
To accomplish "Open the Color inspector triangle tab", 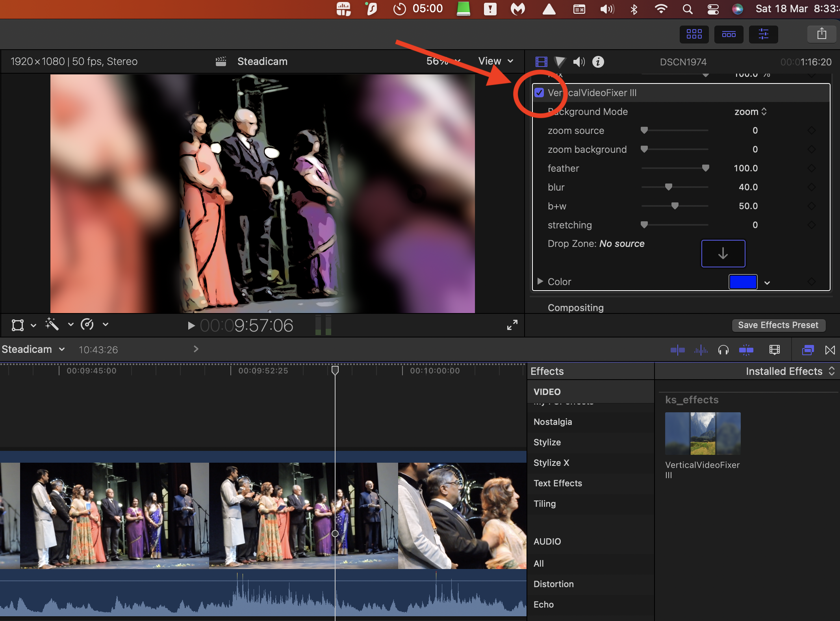I will point(560,62).
